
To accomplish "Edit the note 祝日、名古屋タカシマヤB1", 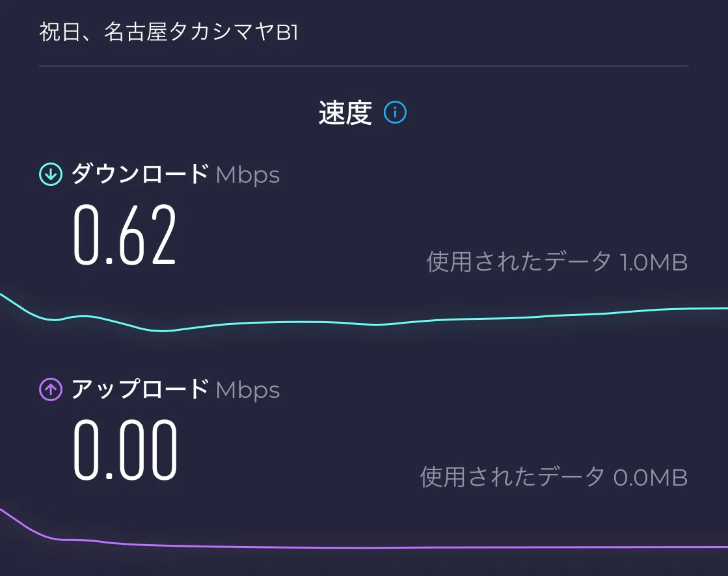I will point(169,33).
